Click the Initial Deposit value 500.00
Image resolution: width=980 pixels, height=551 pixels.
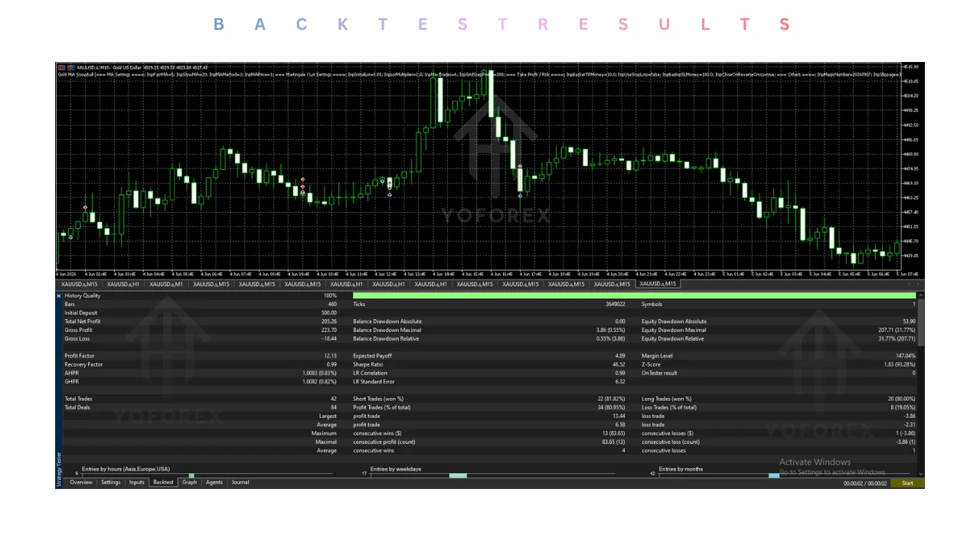[329, 313]
